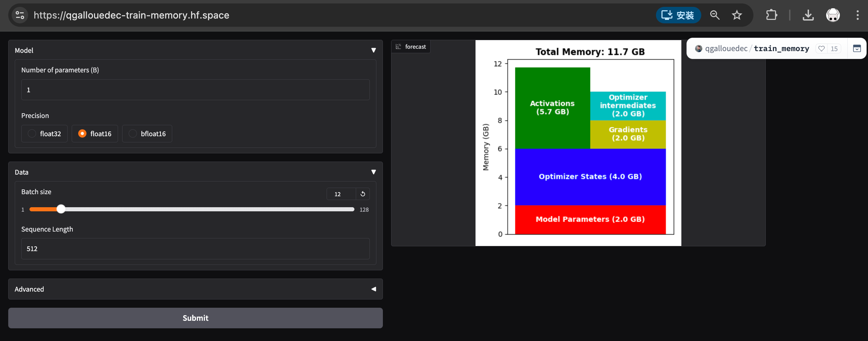868x341 pixels.
Task: Open the browser zoom magnifier icon
Action: (715, 15)
